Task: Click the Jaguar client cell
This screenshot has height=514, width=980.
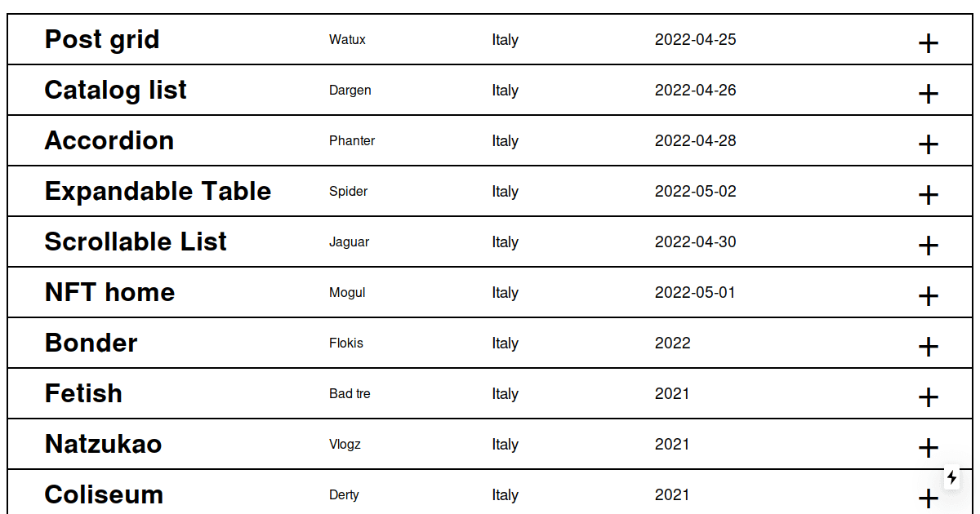Action: coord(349,241)
